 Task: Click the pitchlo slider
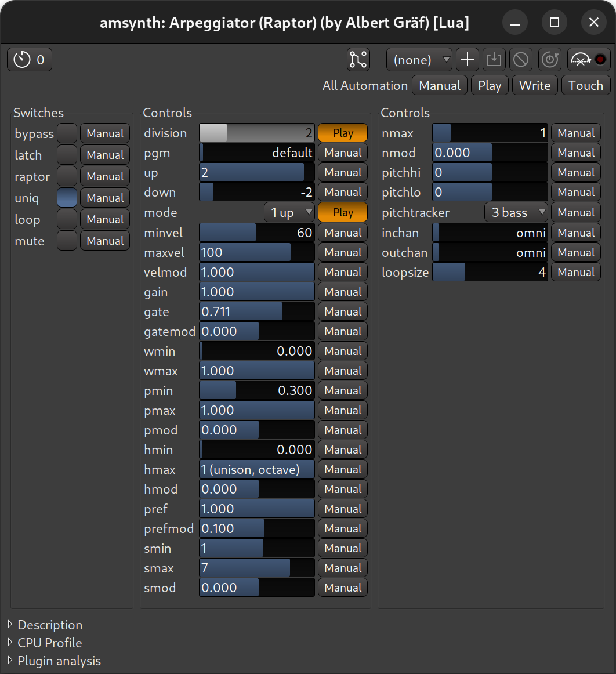tap(490, 192)
